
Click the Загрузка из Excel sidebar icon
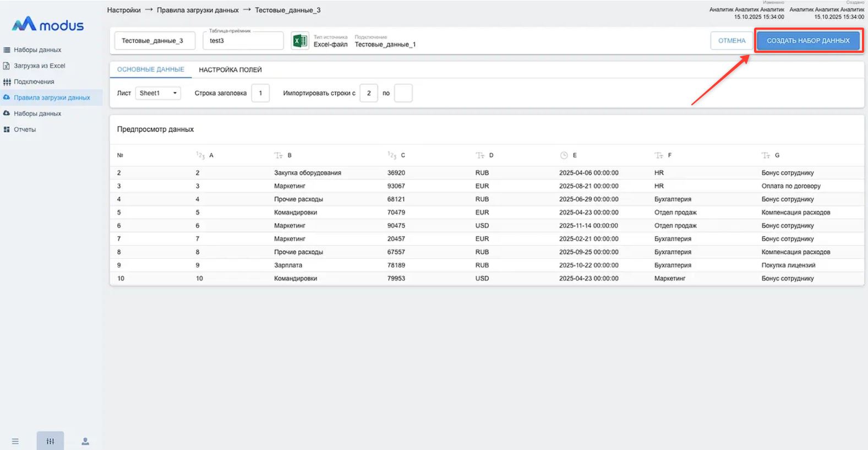(7, 66)
